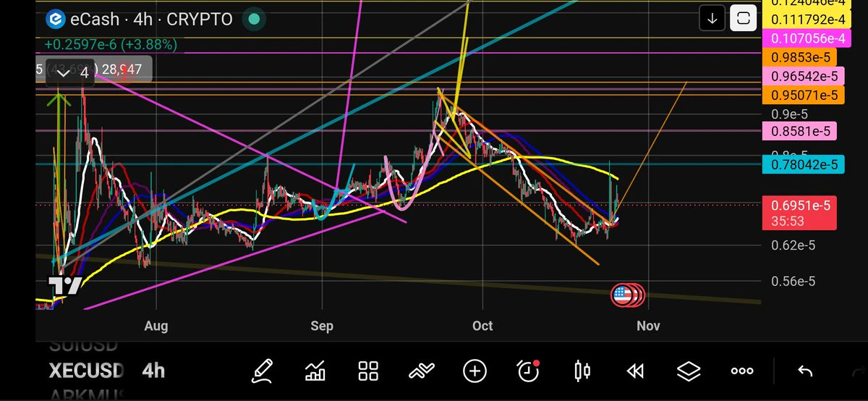Image resolution: width=868 pixels, height=401 pixels.
Task: Click the 0.9853e-5 orange price label
Action: 799,57
